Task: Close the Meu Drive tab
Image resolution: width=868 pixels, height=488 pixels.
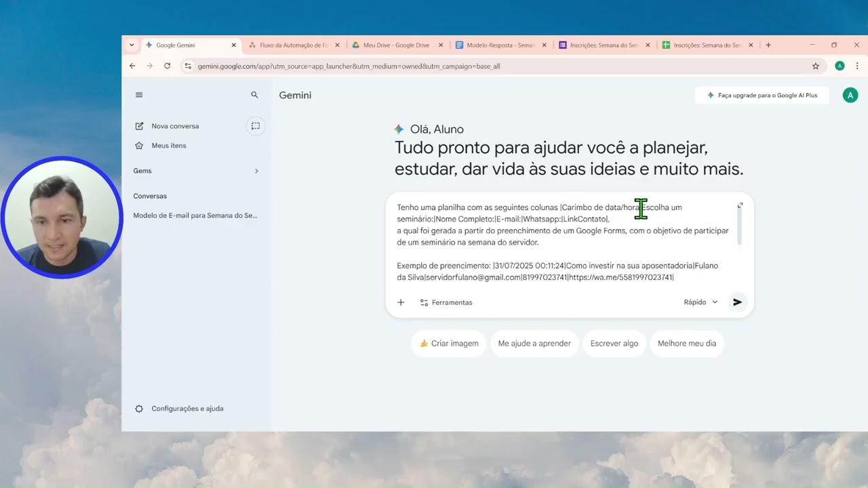Action: 441,45
